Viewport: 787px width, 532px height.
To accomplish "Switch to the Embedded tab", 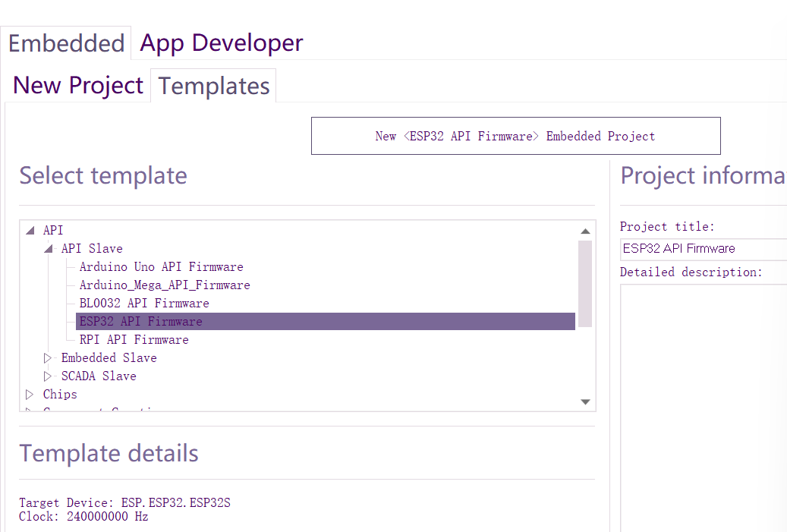I will [x=66, y=43].
